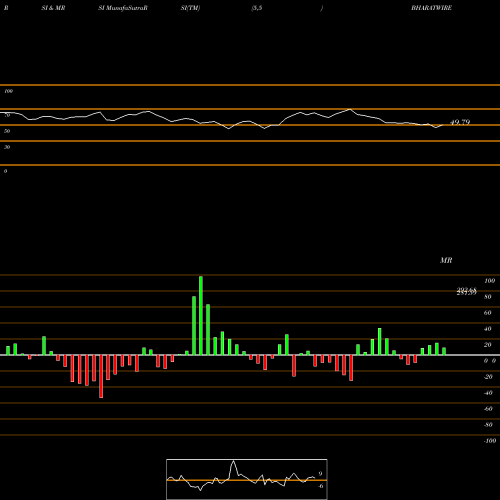Viewport: 500px width, 500px height.
Task: Click the MR panel title
Action: (446, 260)
